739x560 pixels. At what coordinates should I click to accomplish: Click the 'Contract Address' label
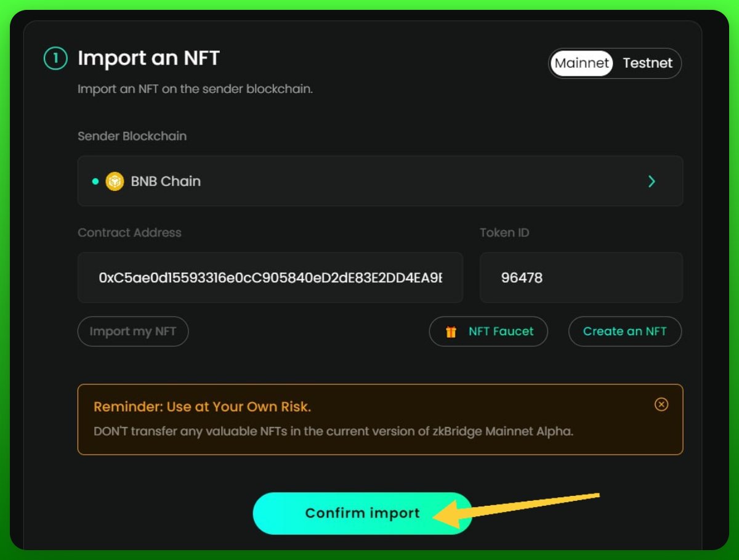(x=129, y=233)
